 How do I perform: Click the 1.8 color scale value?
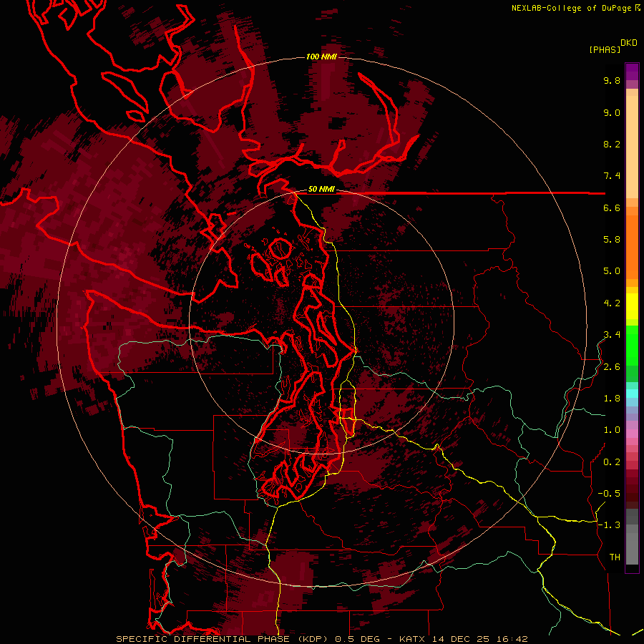point(612,399)
